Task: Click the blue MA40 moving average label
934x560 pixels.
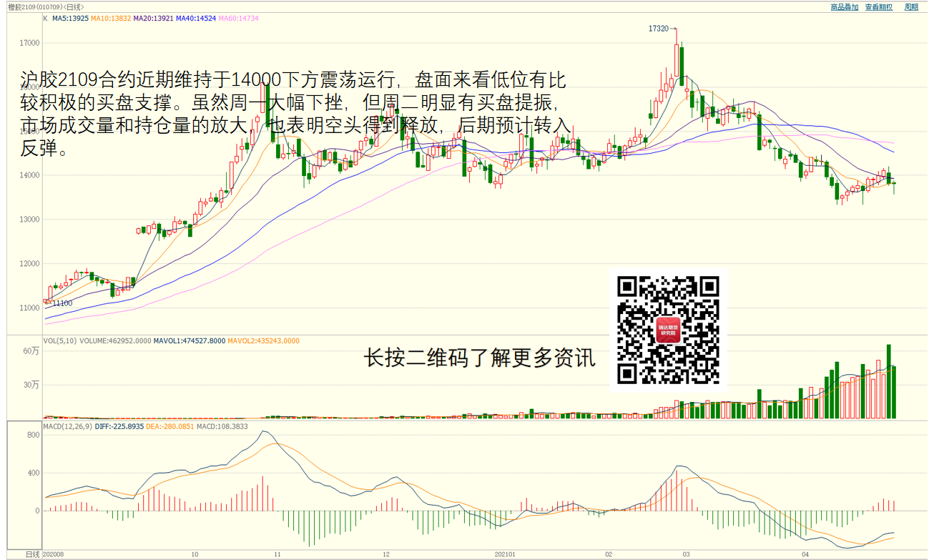Action: [196, 19]
